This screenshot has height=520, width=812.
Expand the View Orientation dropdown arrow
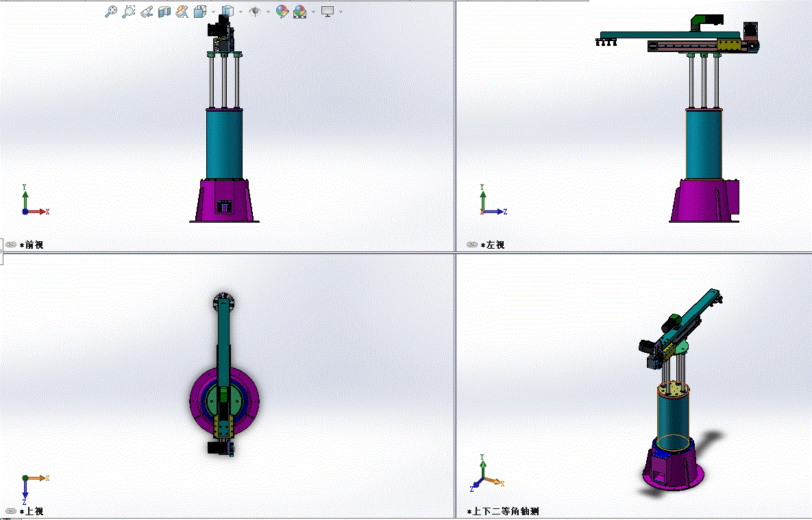tap(213, 12)
